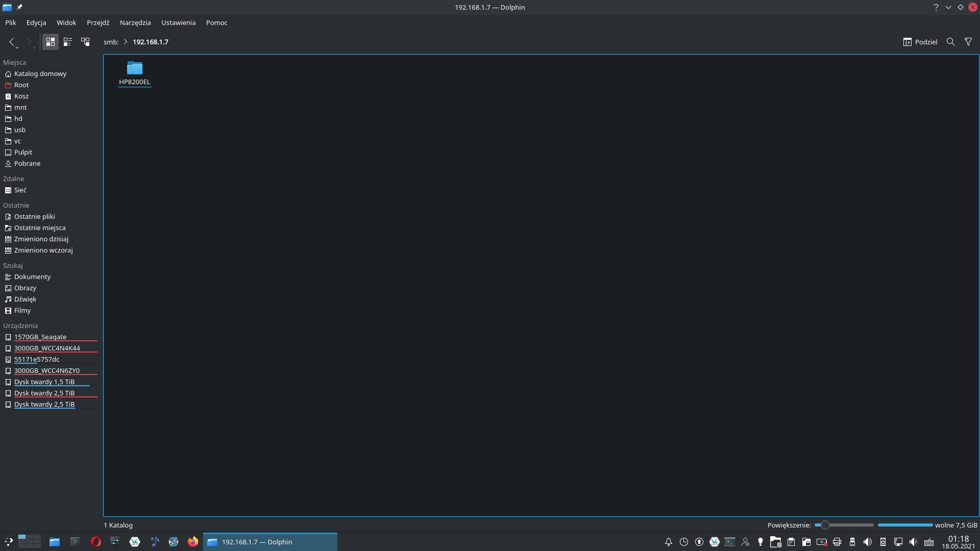Viewport: 980px width, 551px height.
Task: Open clipboard tray icon
Action: coord(791,542)
